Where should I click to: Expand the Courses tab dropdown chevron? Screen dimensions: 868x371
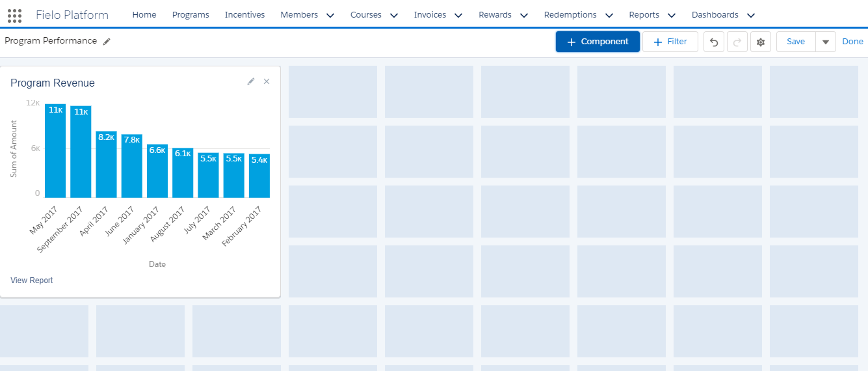(394, 15)
